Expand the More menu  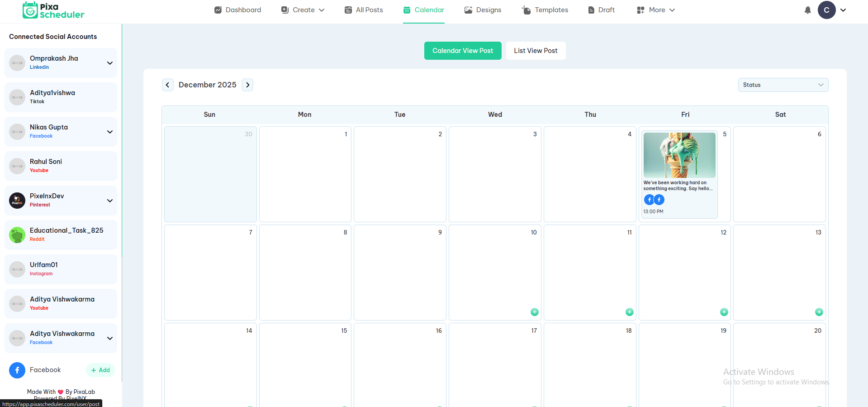pyautogui.click(x=655, y=10)
